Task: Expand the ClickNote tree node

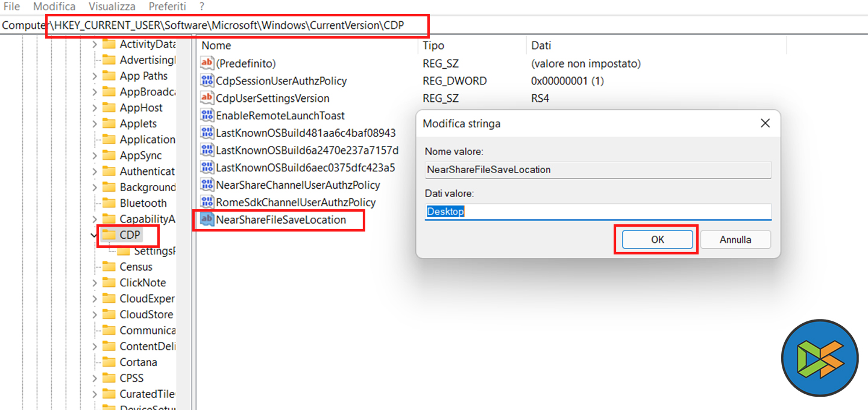Action: 94,283
